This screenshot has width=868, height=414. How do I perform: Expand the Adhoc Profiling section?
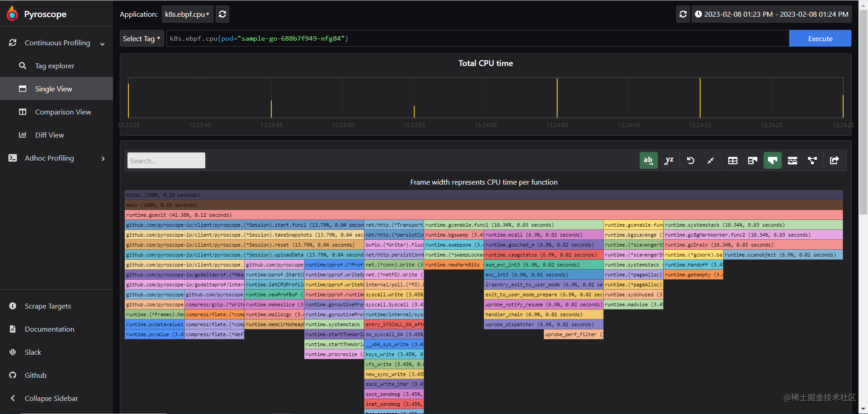57,158
